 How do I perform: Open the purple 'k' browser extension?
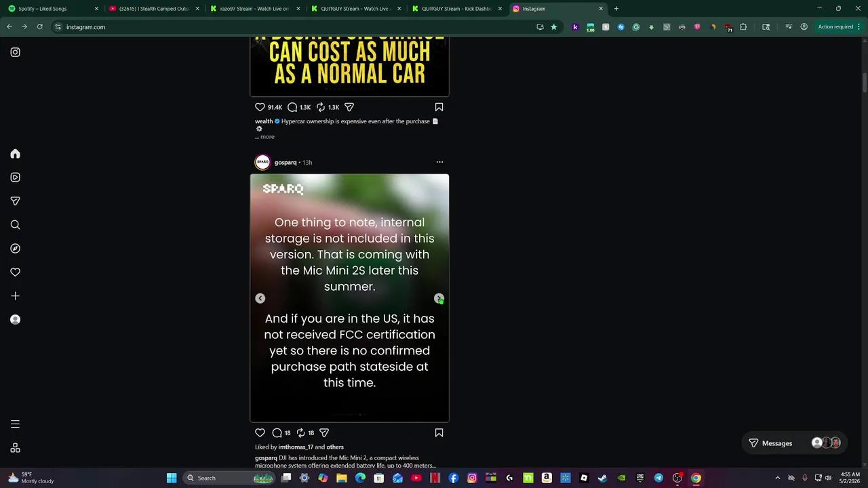[575, 27]
